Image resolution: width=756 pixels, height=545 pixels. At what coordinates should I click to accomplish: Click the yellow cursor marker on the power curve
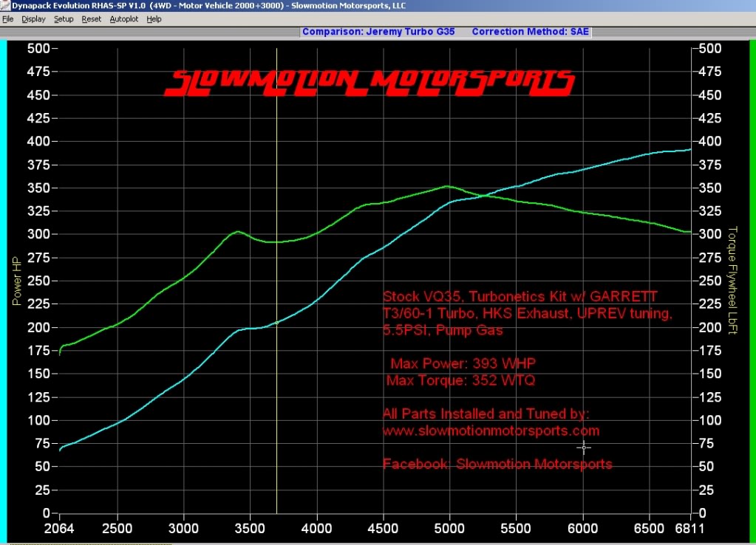276,323
